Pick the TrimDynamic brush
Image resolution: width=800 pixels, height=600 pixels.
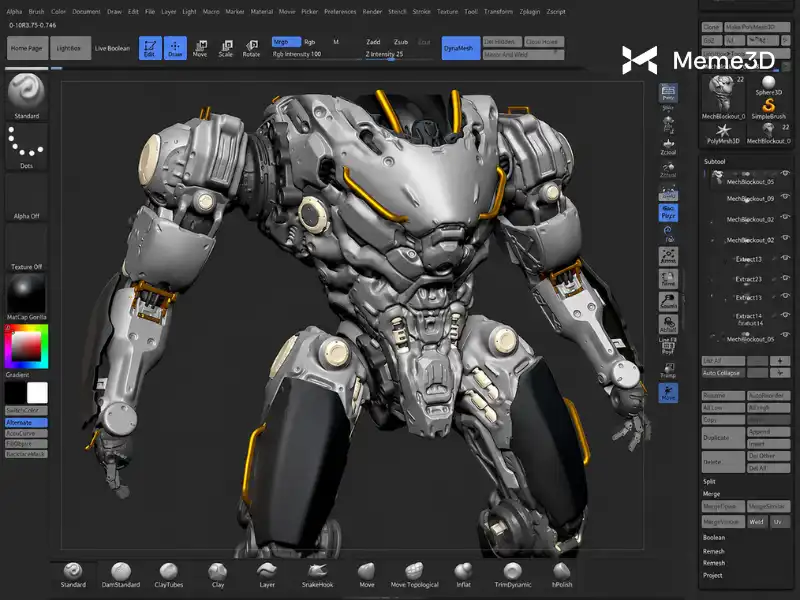(513, 574)
